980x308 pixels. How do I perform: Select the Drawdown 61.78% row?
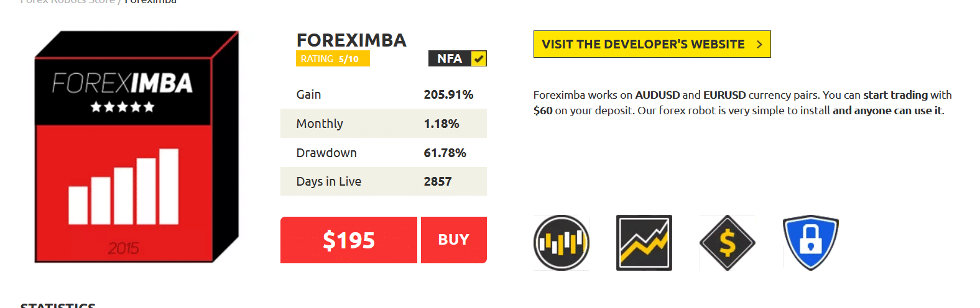[384, 153]
